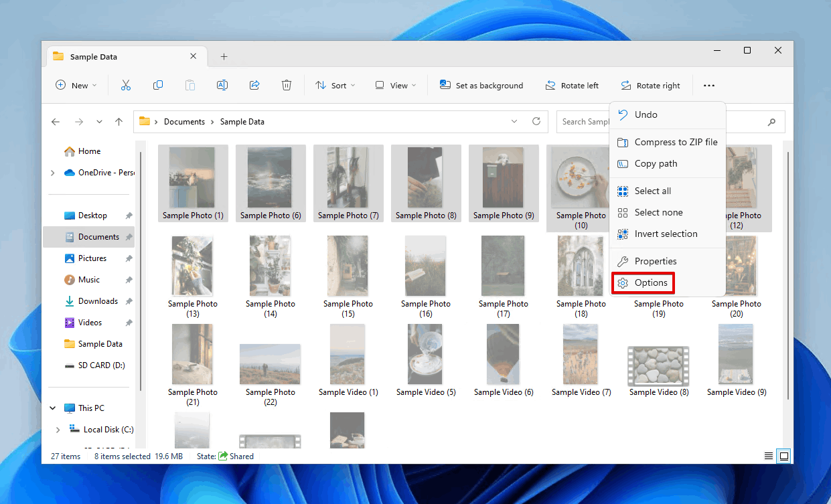Switch to details view
This screenshot has width=831, height=504.
(x=768, y=456)
